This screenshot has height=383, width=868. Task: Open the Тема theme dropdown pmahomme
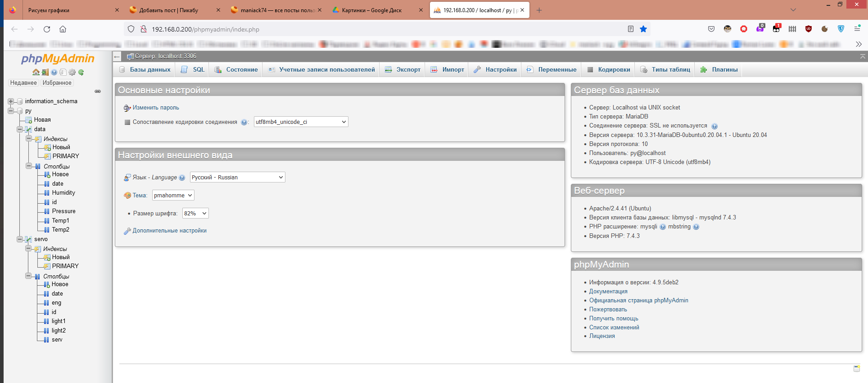173,196
